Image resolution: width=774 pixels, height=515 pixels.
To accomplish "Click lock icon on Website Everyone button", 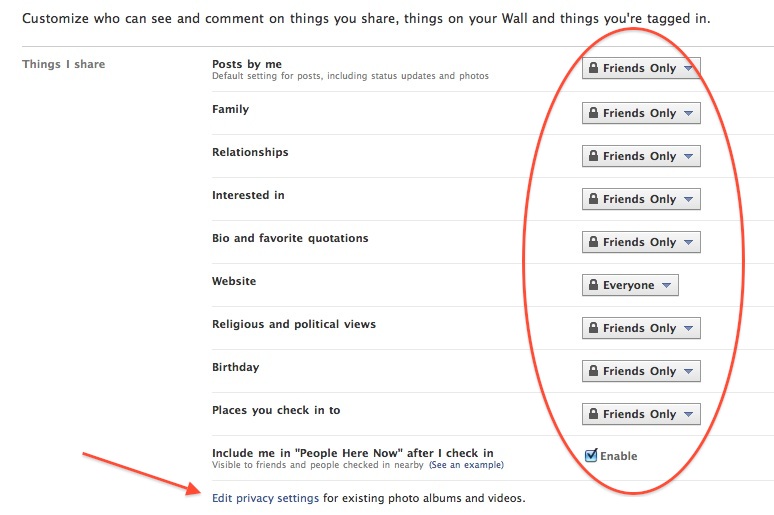I will [x=593, y=284].
